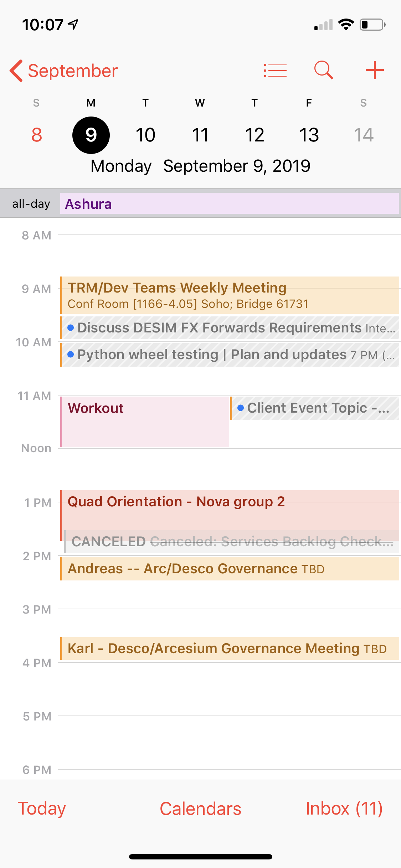This screenshot has width=401, height=868.
Task: Open Karl Desco/Arcesium Governance Meeting
Action: point(229,649)
